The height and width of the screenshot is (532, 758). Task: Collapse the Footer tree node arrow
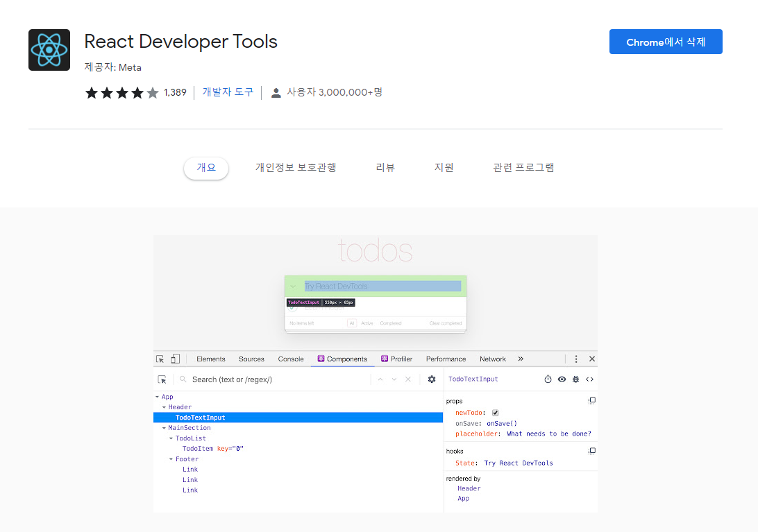171,460
